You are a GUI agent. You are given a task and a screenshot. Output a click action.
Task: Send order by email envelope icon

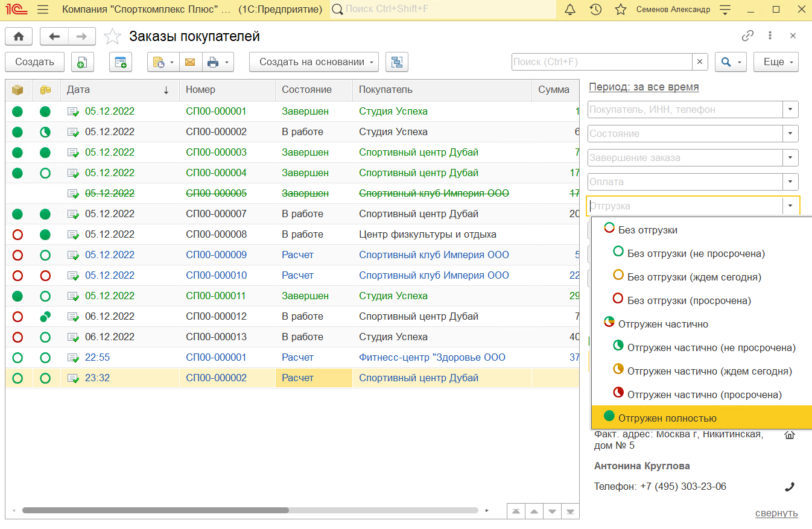[190, 62]
